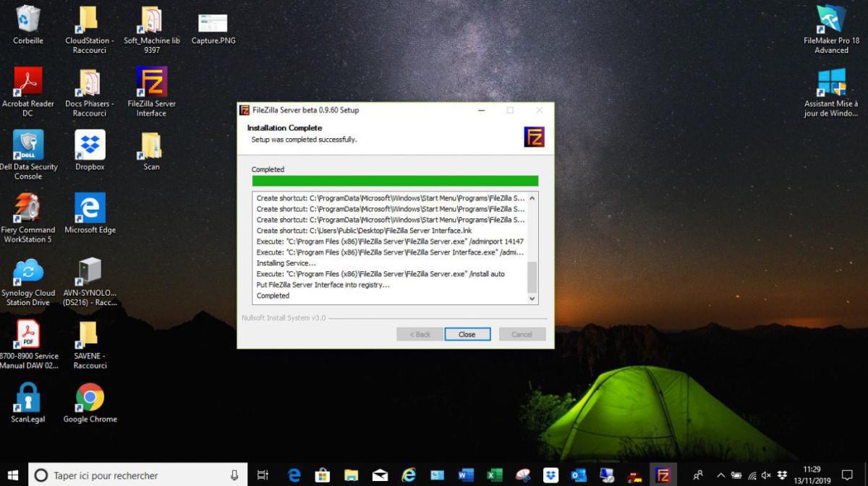Open Task View from taskbar
The image size is (868, 486).
(x=263, y=475)
